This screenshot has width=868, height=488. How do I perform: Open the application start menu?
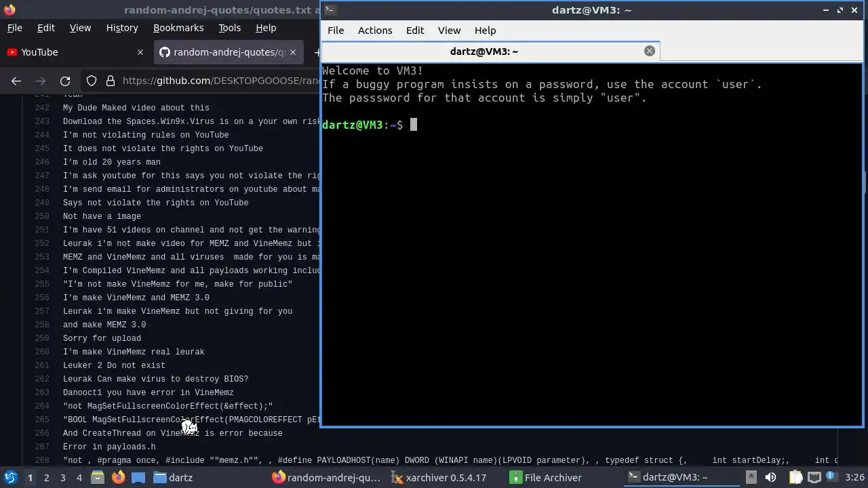click(11, 478)
